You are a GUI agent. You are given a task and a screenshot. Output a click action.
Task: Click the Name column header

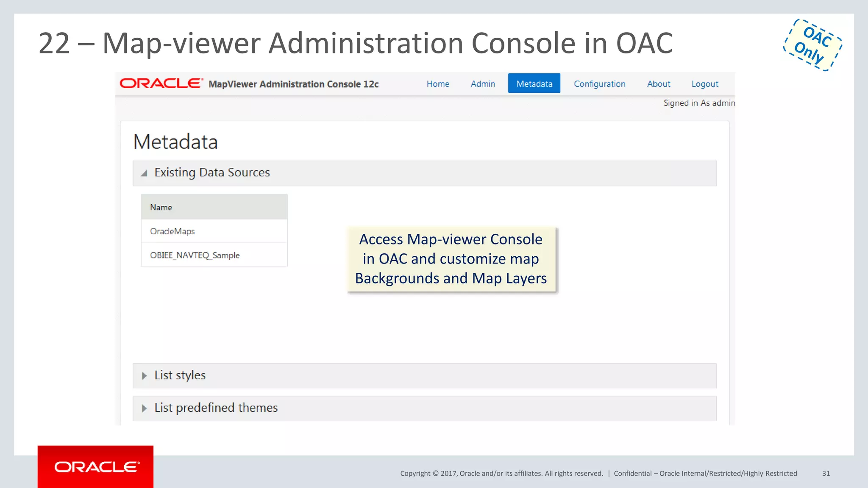pyautogui.click(x=214, y=207)
